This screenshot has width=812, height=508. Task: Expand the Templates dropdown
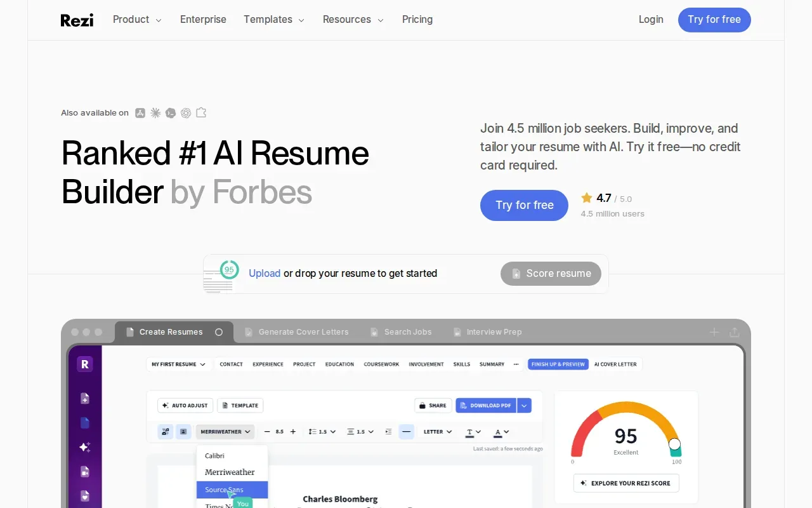[x=274, y=20]
